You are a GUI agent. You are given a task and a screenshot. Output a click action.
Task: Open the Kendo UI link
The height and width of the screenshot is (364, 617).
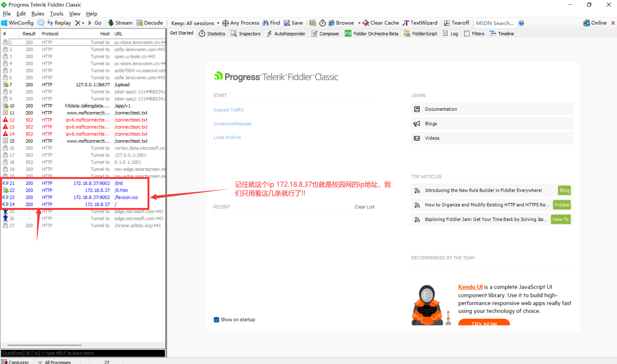[x=470, y=287]
